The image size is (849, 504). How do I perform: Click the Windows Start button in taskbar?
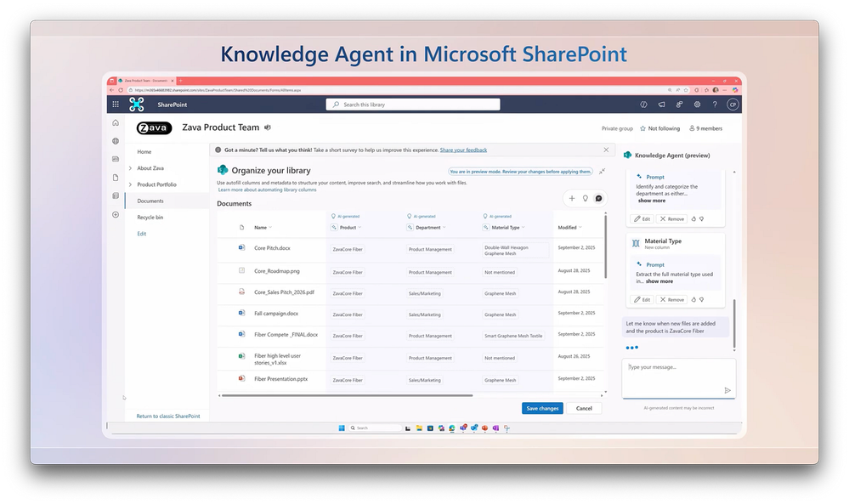click(342, 428)
